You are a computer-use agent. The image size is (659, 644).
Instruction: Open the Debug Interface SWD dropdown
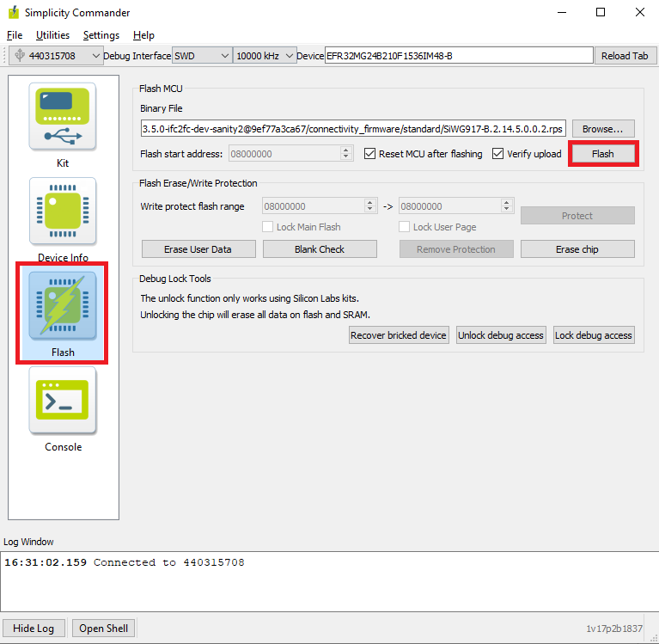coord(202,56)
